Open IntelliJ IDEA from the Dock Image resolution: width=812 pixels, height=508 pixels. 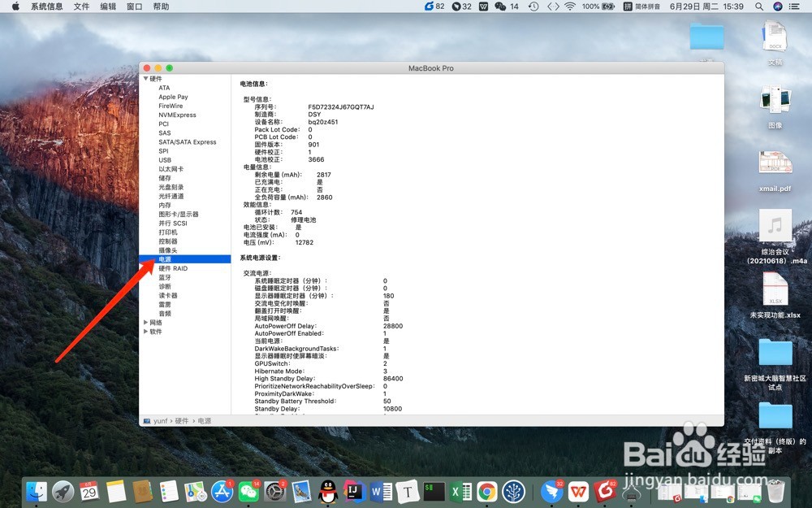click(354, 491)
